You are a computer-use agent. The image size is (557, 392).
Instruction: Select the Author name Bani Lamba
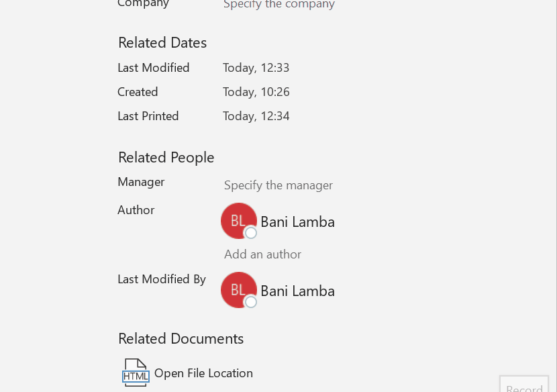pyautogui.click(x=297, y=222)
